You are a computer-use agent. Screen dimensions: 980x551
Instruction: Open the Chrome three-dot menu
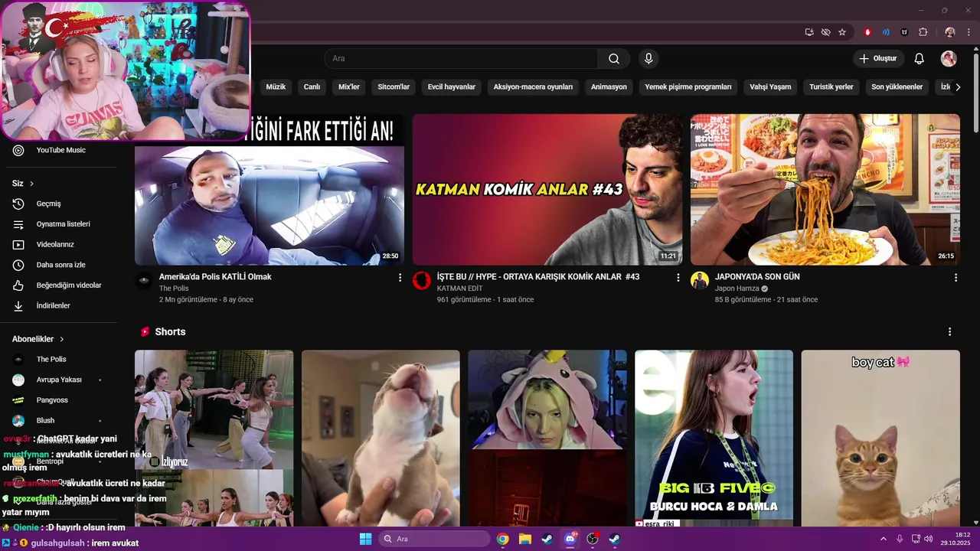coord(968,32)
